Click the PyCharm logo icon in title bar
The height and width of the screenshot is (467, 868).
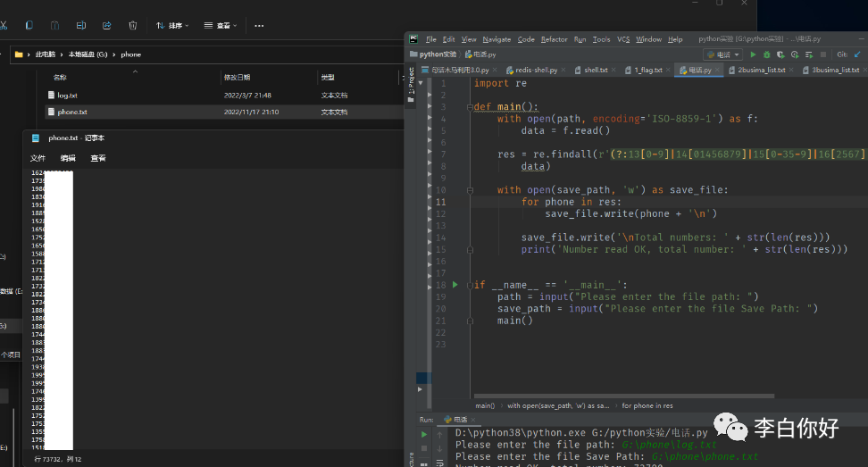[413, 38]
